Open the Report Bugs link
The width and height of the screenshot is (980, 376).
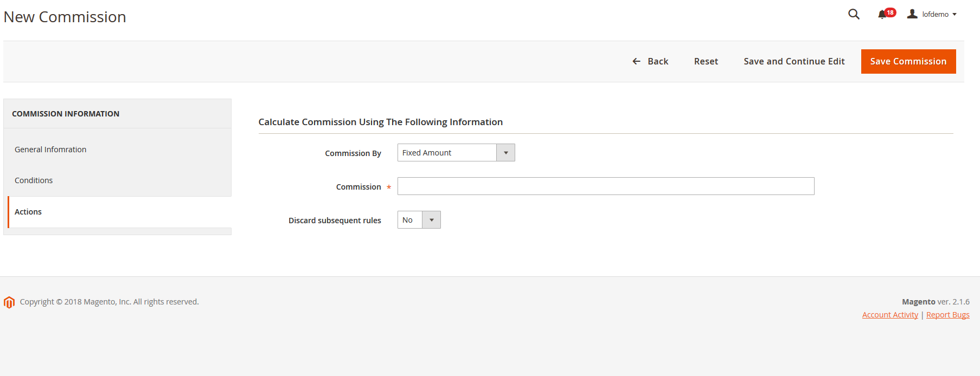(947, 315)
